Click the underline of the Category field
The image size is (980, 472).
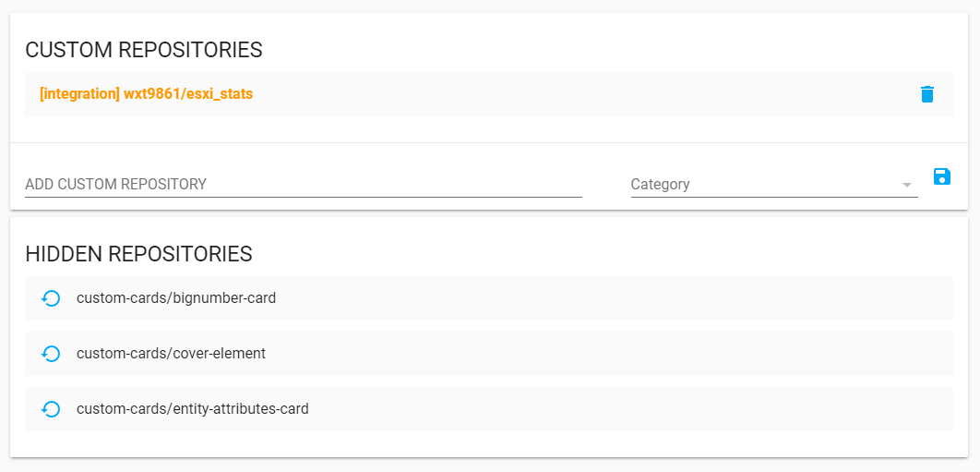(773, 196)
